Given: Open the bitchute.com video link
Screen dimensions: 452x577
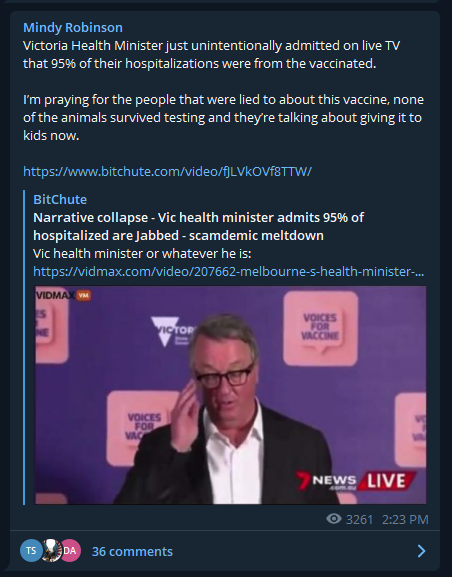Looking at the screenshot, I should tap(167, 171).
